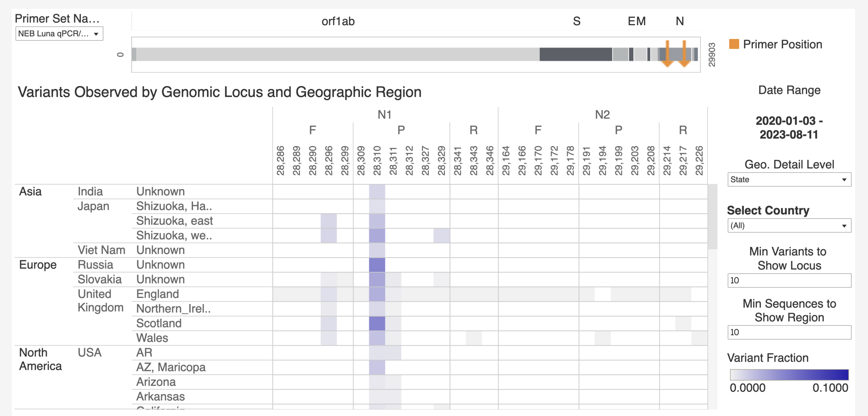This screenshot has width=868, height=416.
Task: Open the Geo. Detail Level State dropdown
Action: tap(789, 180)
